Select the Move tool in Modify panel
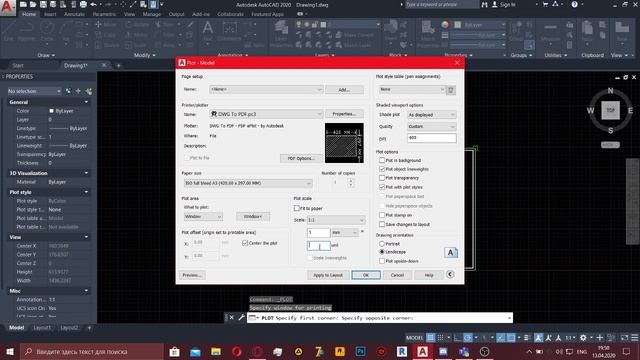Screen dimensions: 640x360 pyautogui.click(x=105, y=24)
